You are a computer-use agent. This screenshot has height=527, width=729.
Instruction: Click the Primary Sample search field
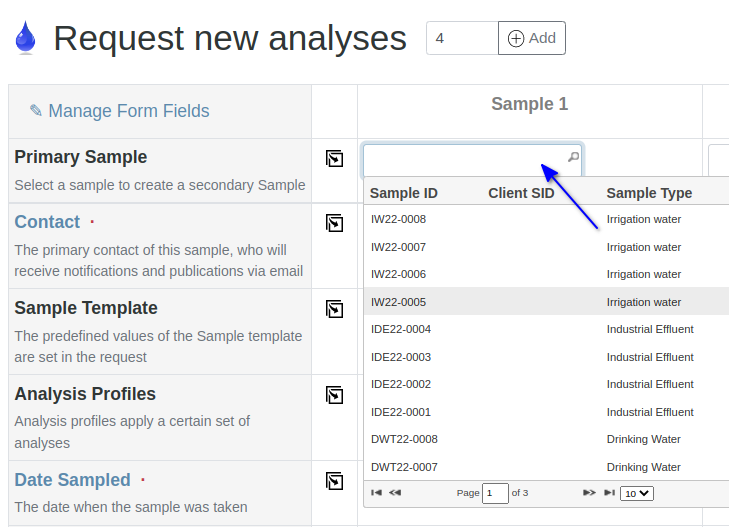click(x=464, y=159)
